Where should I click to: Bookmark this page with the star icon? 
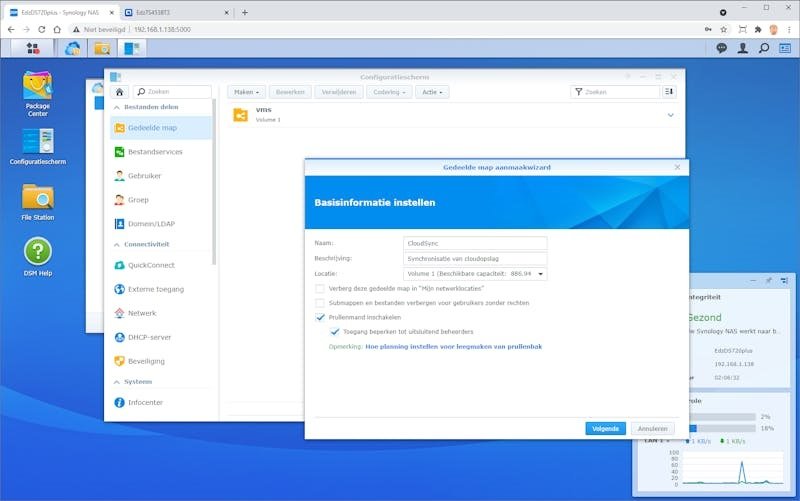point(723,30)
